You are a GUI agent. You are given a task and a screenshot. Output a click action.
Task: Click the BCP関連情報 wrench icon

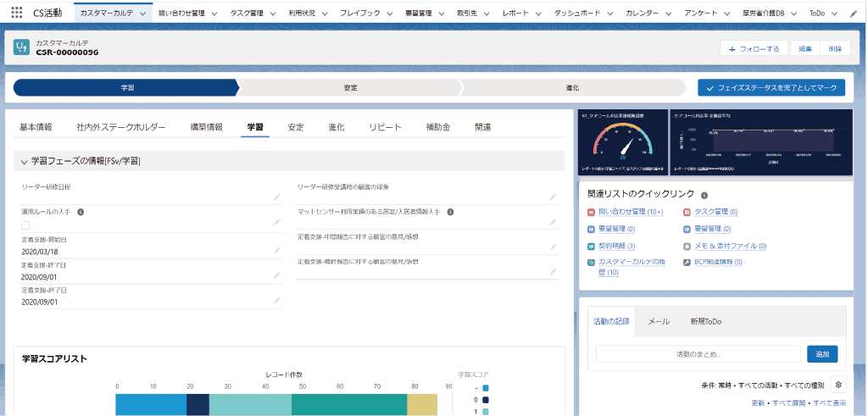coord(687,263)
